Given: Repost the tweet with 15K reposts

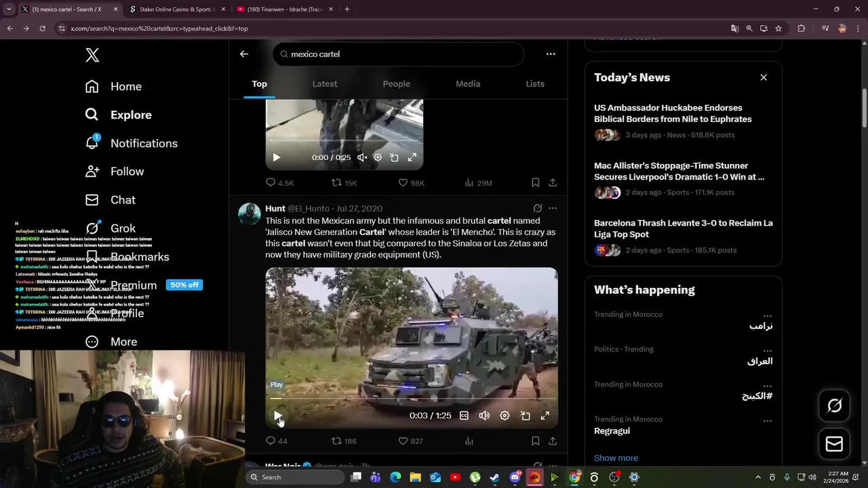Looking at the screenshot, I should [344, 182].
